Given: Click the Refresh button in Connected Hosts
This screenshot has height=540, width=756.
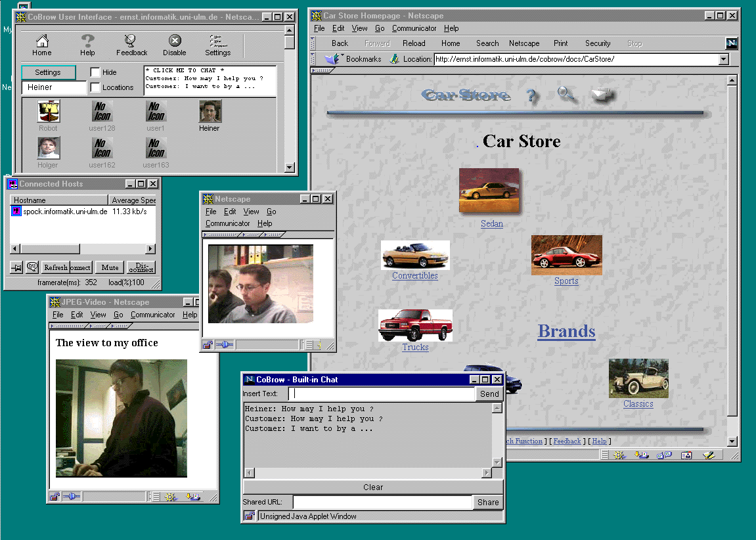Looking at the screenshot, I should [55, 267].
